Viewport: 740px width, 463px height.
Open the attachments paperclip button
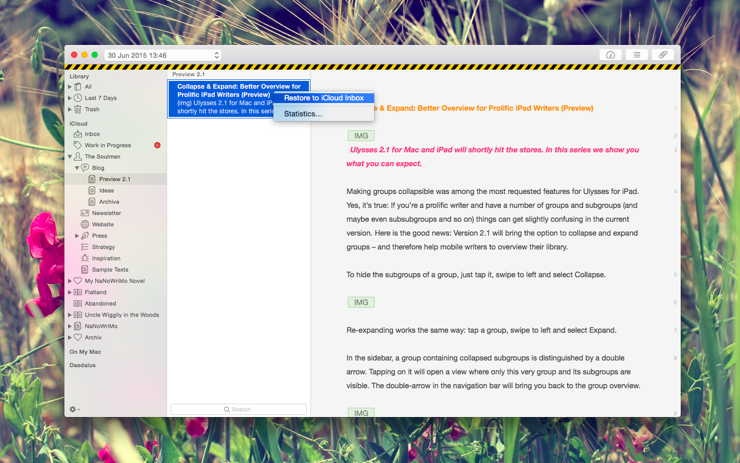tap(663, 55)
